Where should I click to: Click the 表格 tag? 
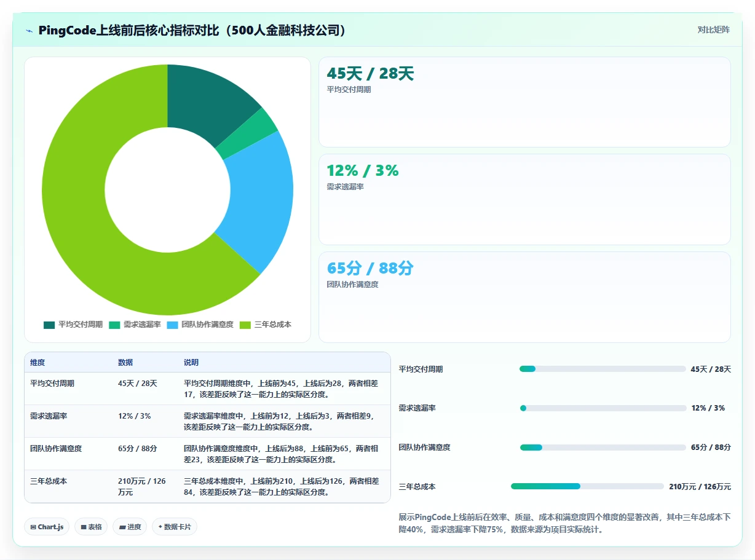(x=91, y=527)
